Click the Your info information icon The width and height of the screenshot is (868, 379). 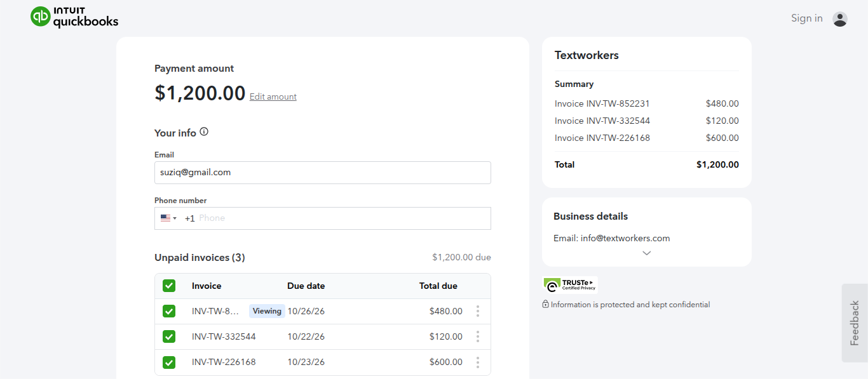click(x=204, y=132)
